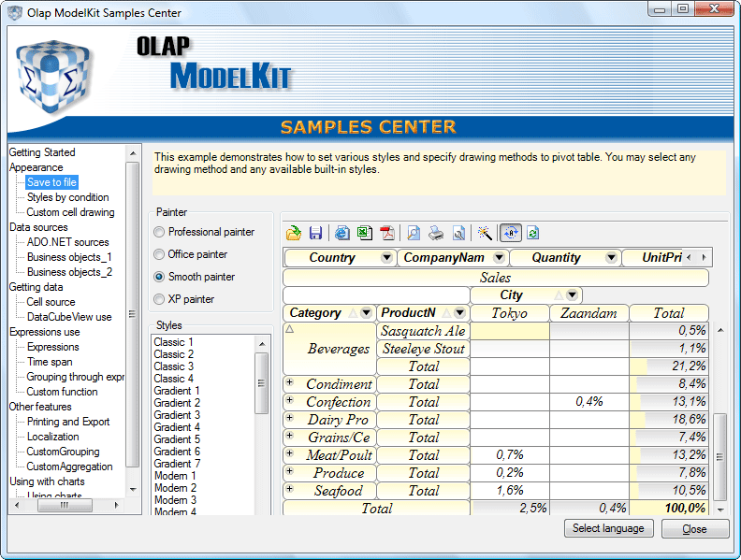Click the Styles list scrollbar thumb
741x560 pixels.
pyautogui.click(x=261, y=383)
